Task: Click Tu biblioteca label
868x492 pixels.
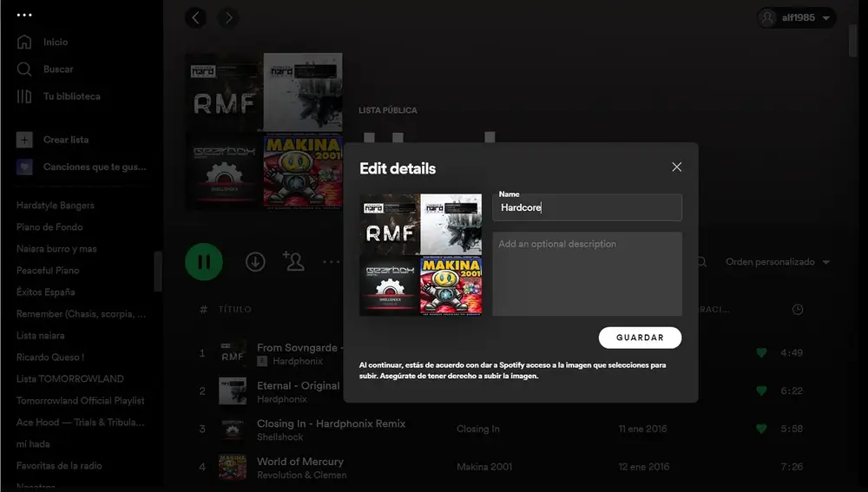Action: pyautogui.click(x=72, y=96)
